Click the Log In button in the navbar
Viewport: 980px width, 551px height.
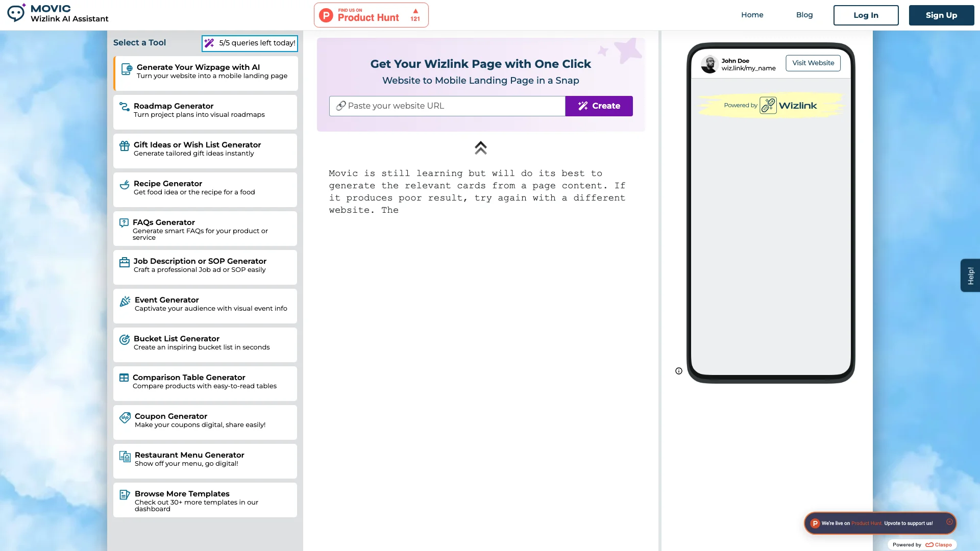(866, 15)
